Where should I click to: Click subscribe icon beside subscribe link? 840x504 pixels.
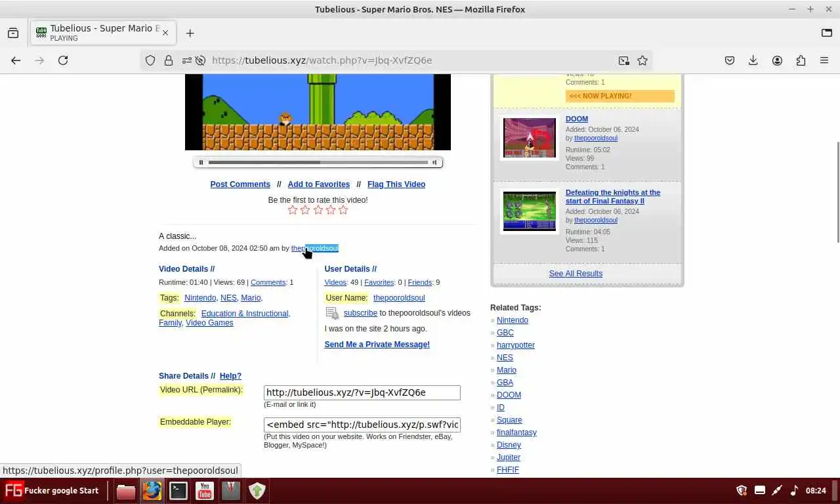click(x=332, y=313)
